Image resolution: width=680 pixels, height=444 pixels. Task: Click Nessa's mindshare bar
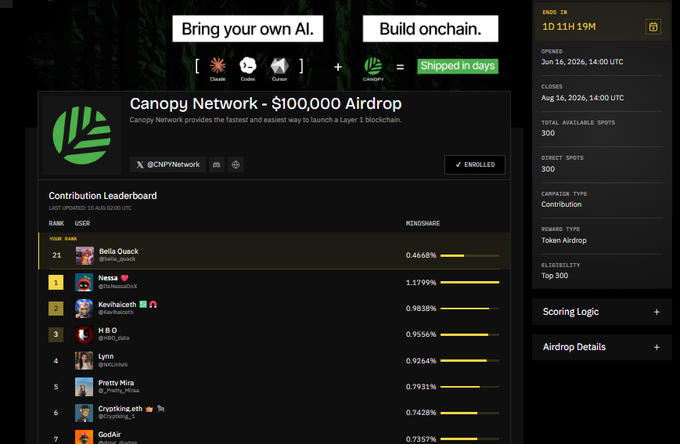470,282
